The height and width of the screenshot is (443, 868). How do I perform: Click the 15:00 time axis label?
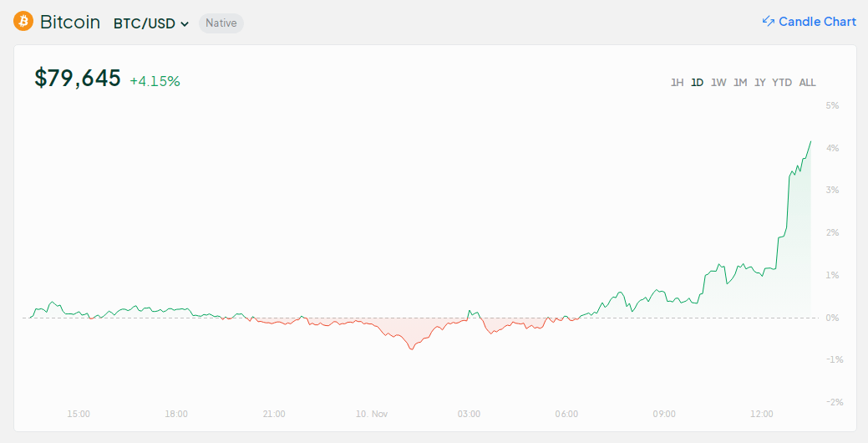(79, 414)
